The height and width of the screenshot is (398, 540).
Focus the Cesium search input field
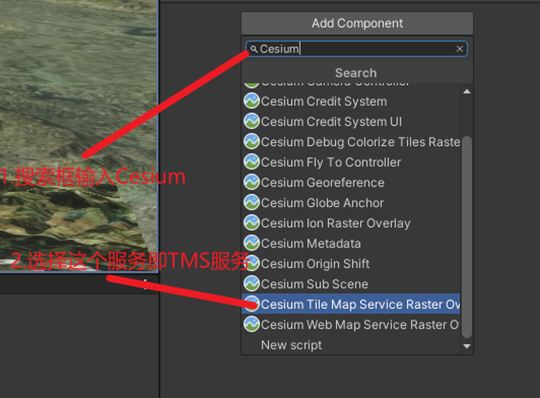pyautogui.click(x=357, y=49)
